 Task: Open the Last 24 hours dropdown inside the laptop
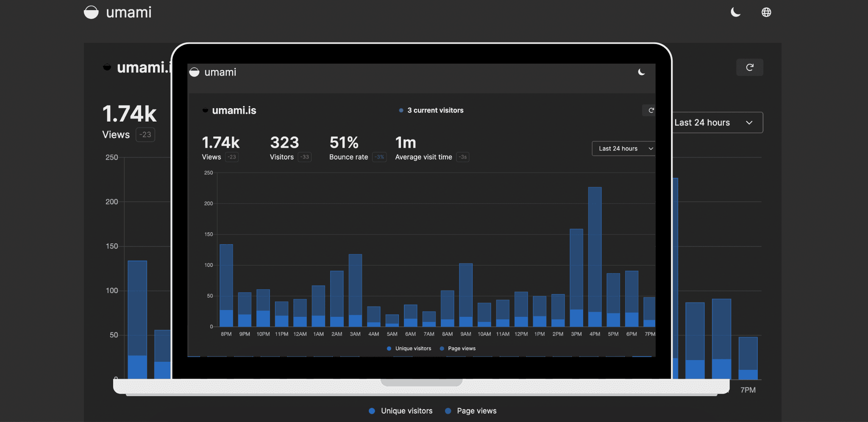pyautogui.click(x=623, y=148)
